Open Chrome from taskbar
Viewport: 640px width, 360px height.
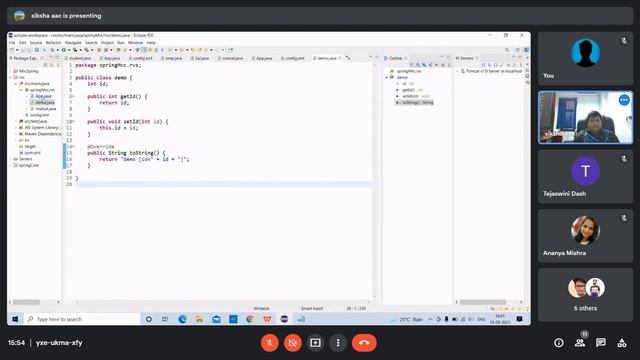point(250,319)
